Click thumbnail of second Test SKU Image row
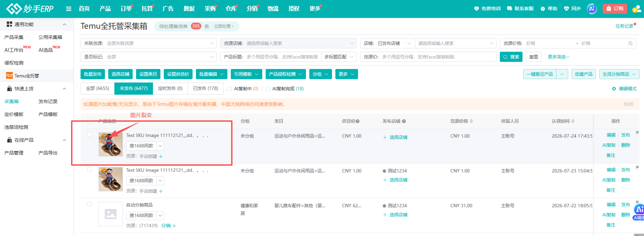 pyautogui.click(x=111, y=179)
